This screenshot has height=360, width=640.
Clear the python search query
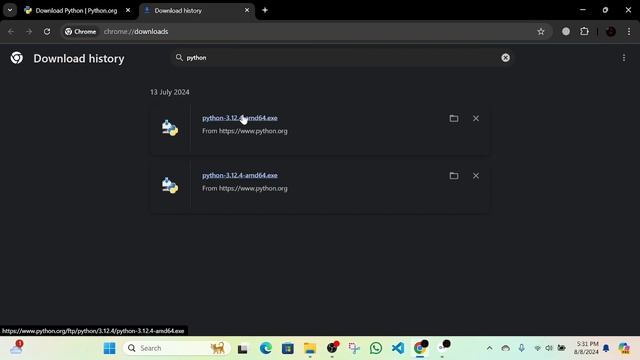point(505,58)
